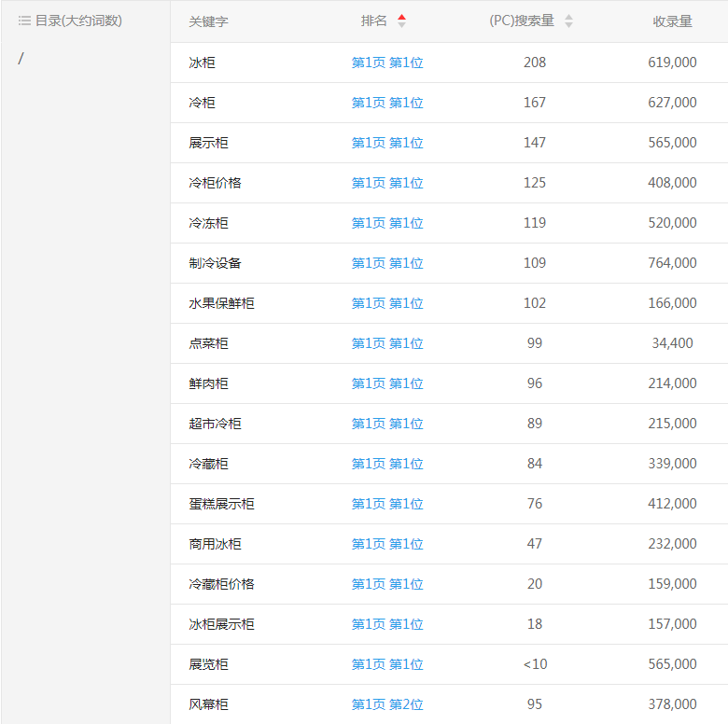Open ranking link for 展览柜

point(387,664)
